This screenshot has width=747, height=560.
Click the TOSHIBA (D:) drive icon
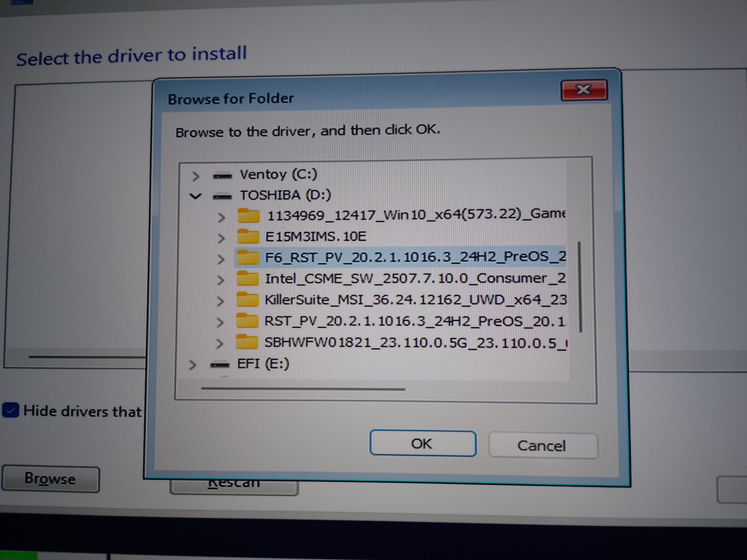tap(222, 197)
